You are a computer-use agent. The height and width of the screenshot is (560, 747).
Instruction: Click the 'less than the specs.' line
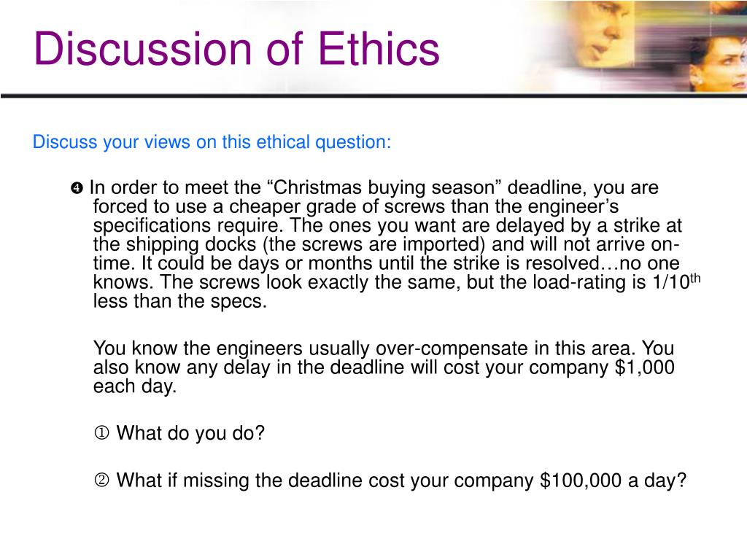[179, 301]
